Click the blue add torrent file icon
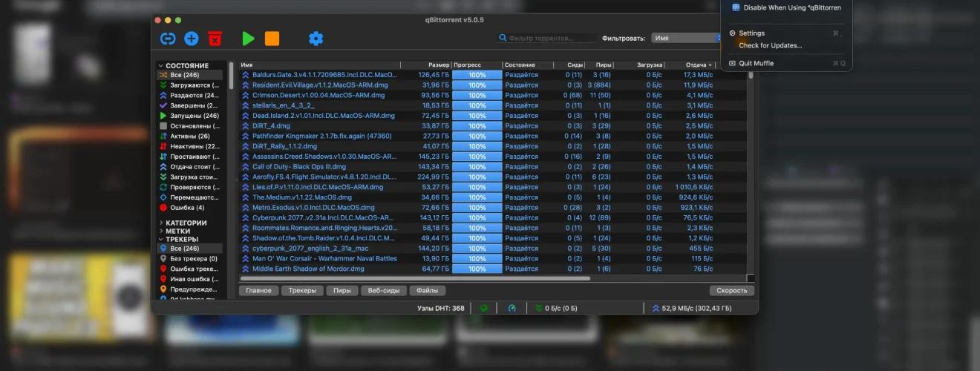This screenshot has height=371, width=980. pos(192,39)
